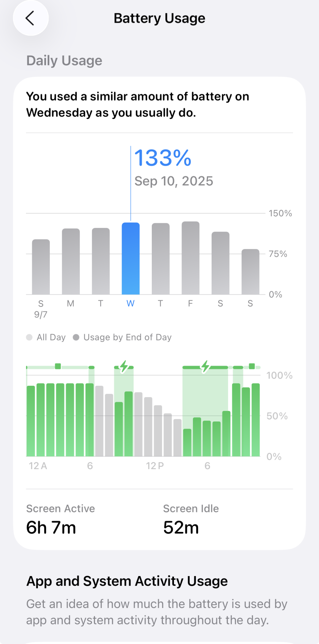319x644 pixels.
Task: Select the Tuesday daily usage bar
Action: 101,261
